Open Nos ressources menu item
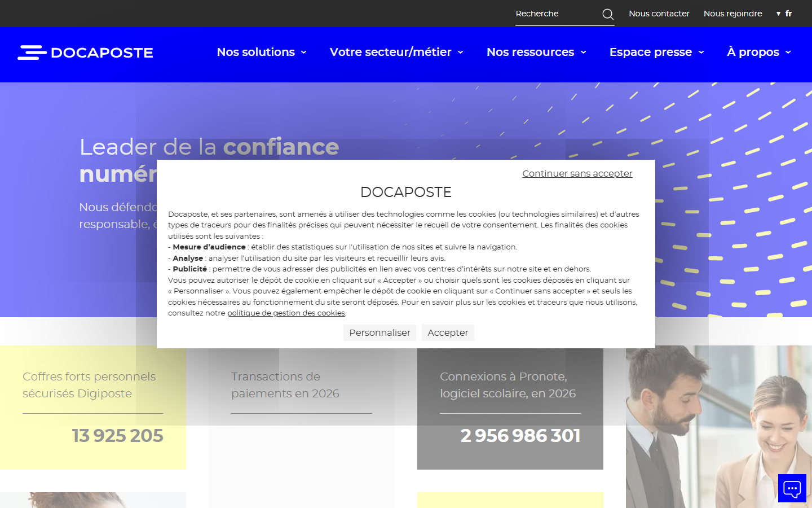812x508 pixels. [531, 52]
